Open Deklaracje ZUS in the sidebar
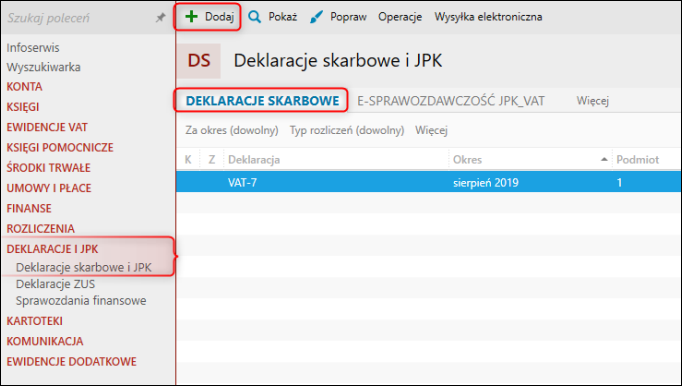 [55, 284]
